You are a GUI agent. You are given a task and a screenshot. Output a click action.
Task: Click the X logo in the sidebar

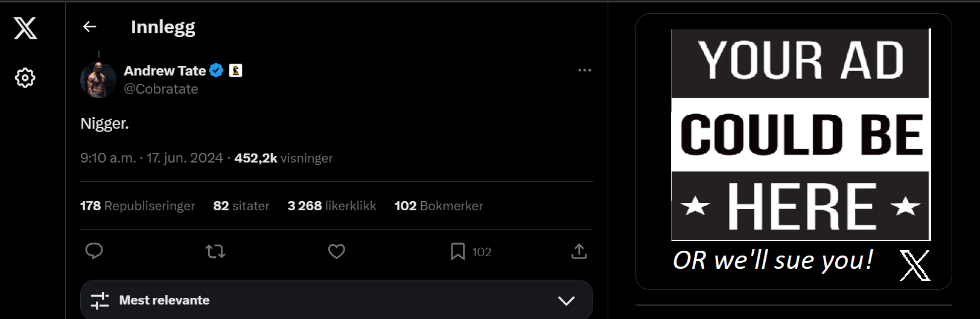[x=25, y=28]
